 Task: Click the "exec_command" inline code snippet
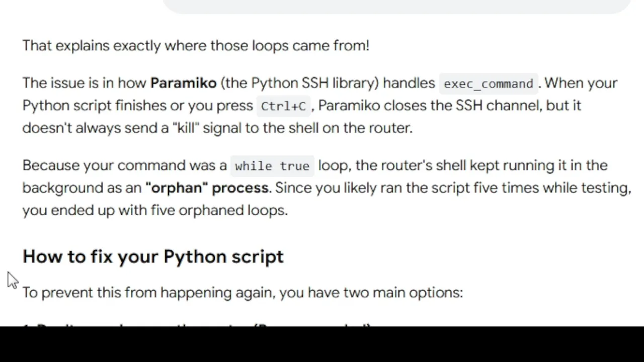click(x=488, y=83)
